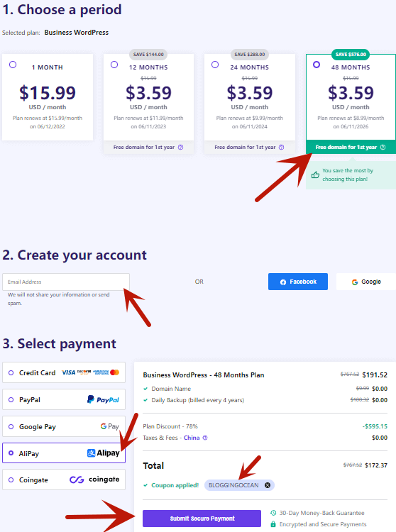
Task: Click the help icon beside 12 months free domain
Action: click(181, 148)
